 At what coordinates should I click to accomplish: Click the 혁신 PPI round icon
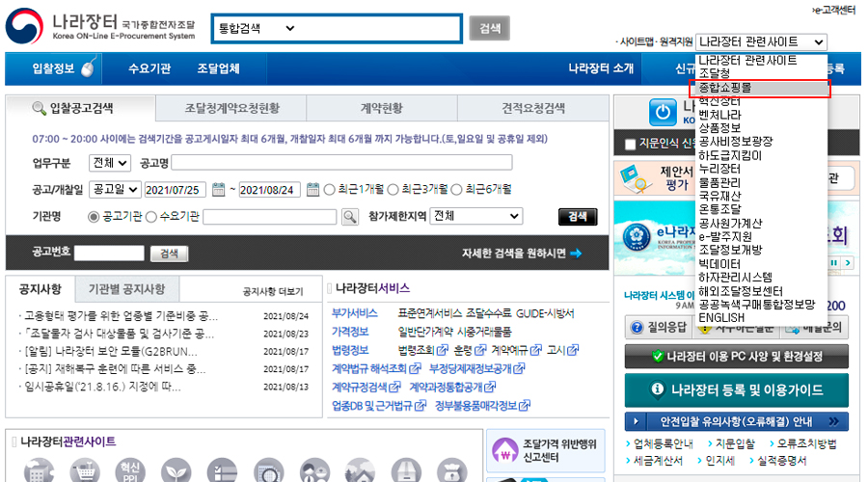130,470
